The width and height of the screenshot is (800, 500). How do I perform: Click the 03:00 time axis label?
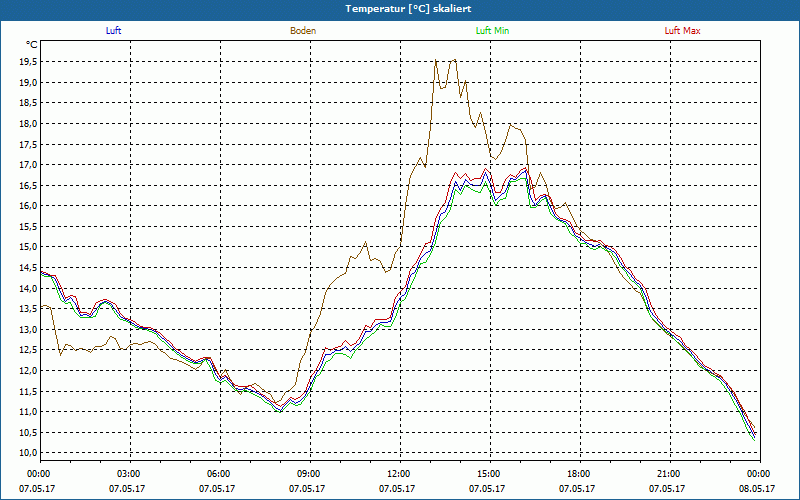[x=129, y=474]
